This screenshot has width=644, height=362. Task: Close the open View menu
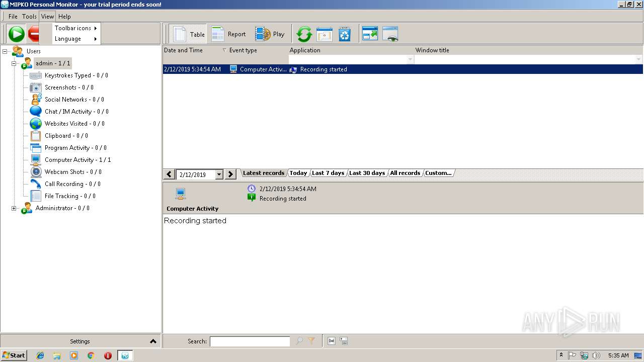point(47,17)
